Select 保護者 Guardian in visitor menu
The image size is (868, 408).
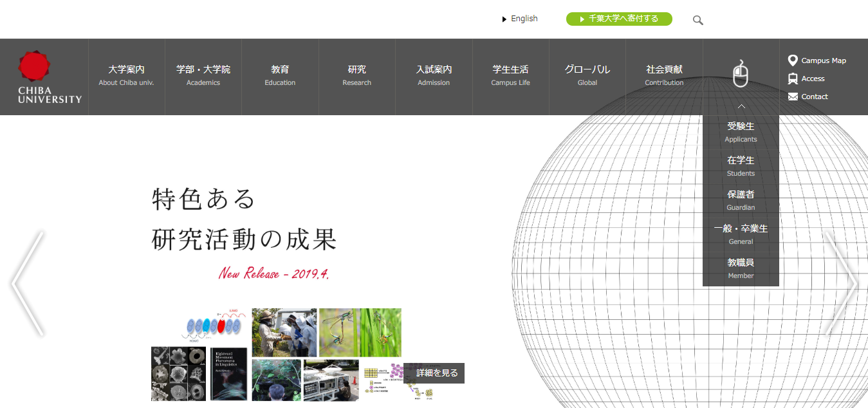click(741, 200)
